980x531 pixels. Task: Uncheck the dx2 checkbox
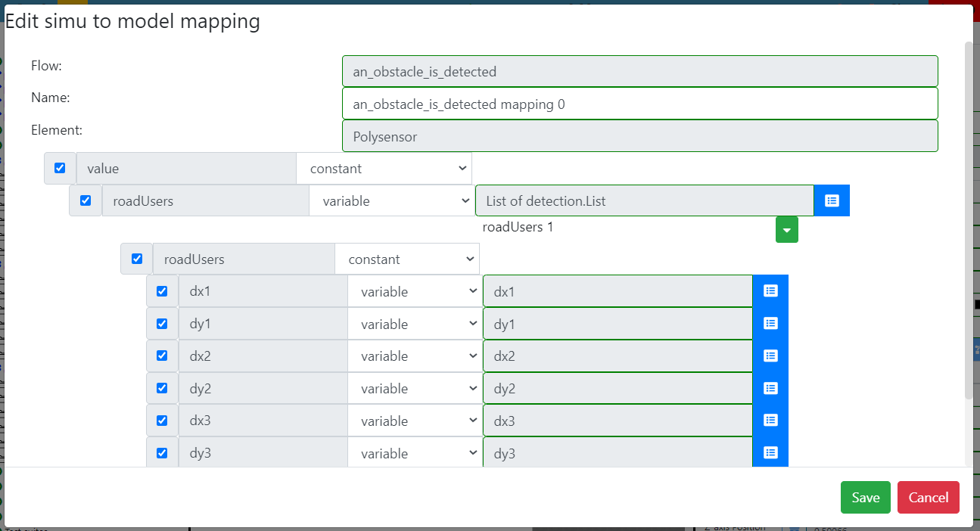(x=162, y=356)
